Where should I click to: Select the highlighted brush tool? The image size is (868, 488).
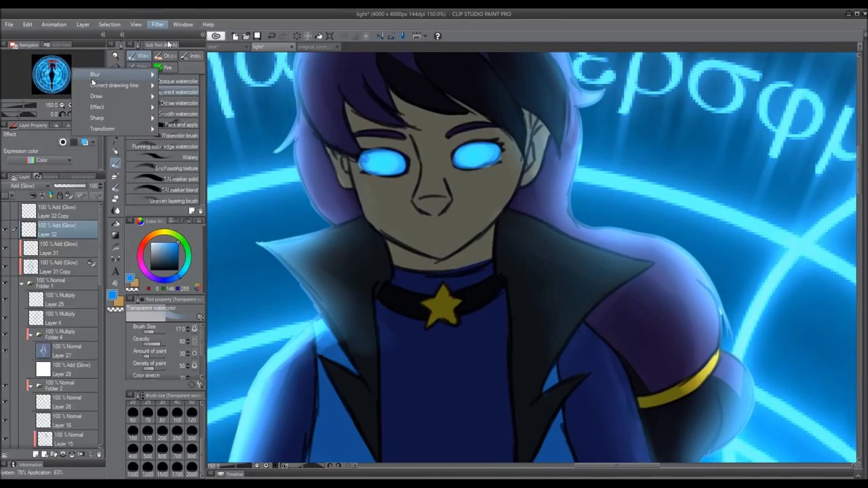tap(115, 163)
